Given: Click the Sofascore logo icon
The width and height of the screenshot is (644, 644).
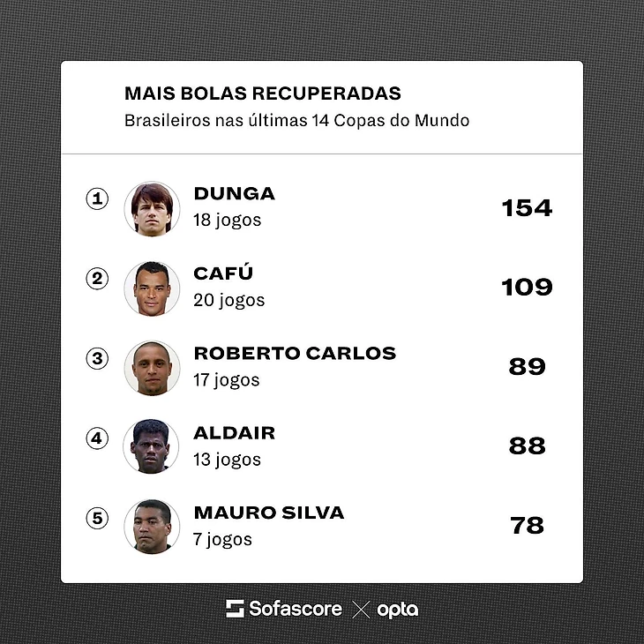Looking at the screenshot, I should [235, 609].
